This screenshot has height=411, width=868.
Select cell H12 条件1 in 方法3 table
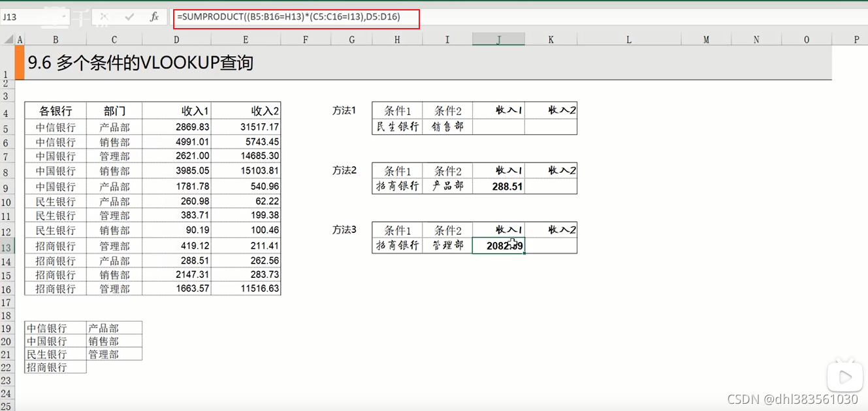[x=397, y=230]
